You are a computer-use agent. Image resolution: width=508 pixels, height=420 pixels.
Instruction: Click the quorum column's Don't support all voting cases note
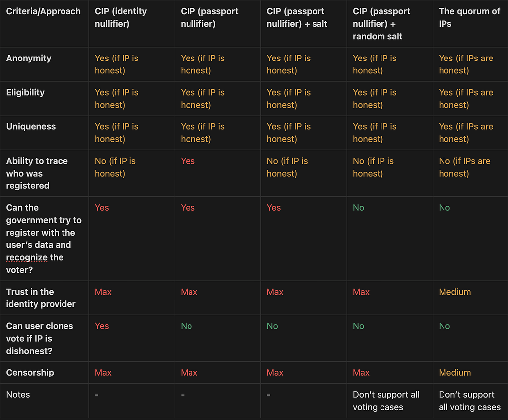469,401
